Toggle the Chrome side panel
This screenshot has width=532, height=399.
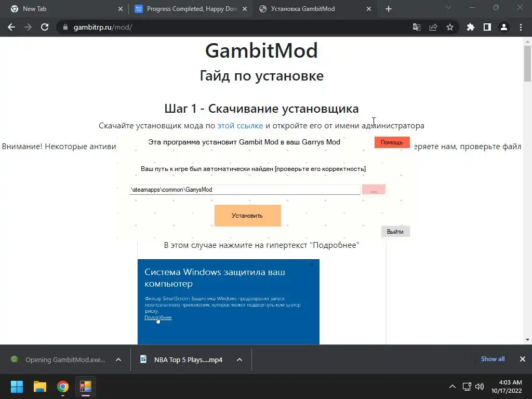pos(487,27)
